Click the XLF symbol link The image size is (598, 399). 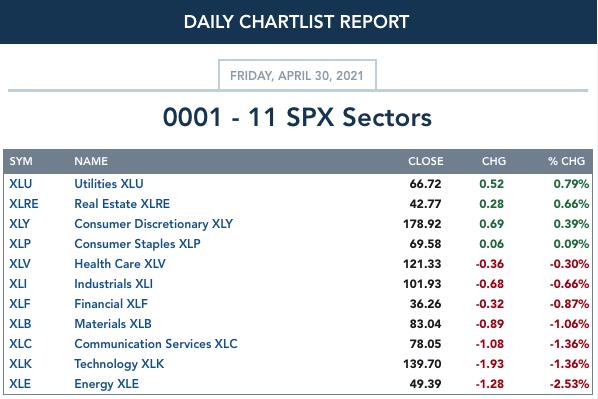coord(19,304)
